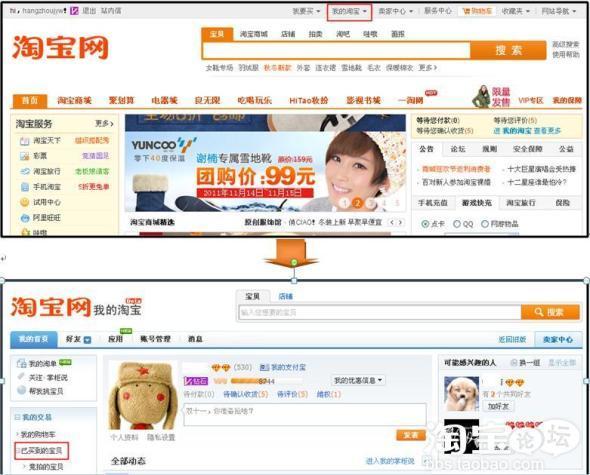
Task: Open the 我要买 dropdown in top bar
Action: [306, 11]
